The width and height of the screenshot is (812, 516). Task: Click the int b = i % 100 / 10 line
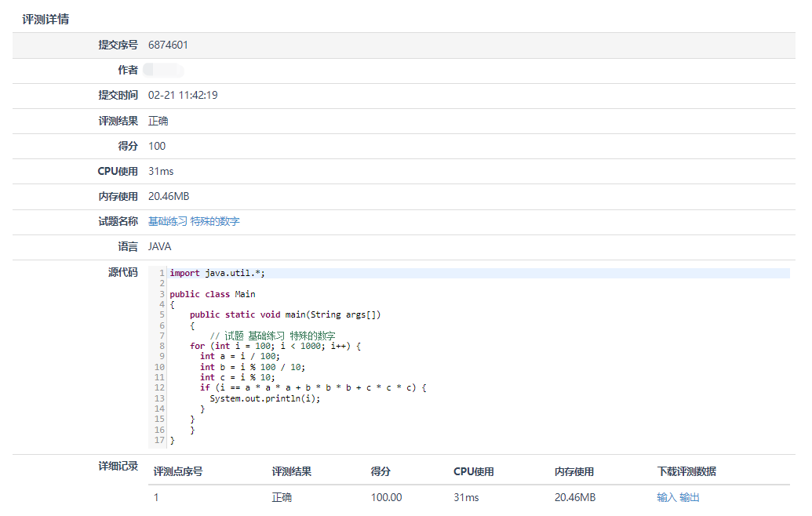tap(253, 367)
